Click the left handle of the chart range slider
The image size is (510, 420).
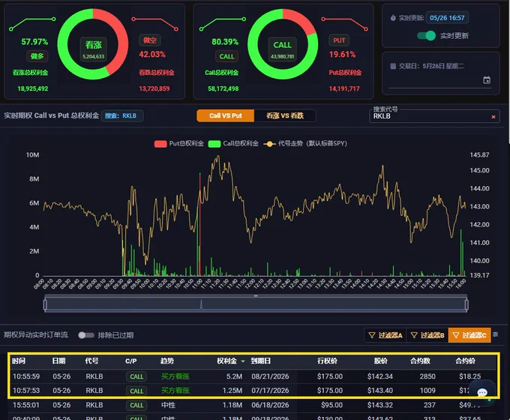pos(45,304)
